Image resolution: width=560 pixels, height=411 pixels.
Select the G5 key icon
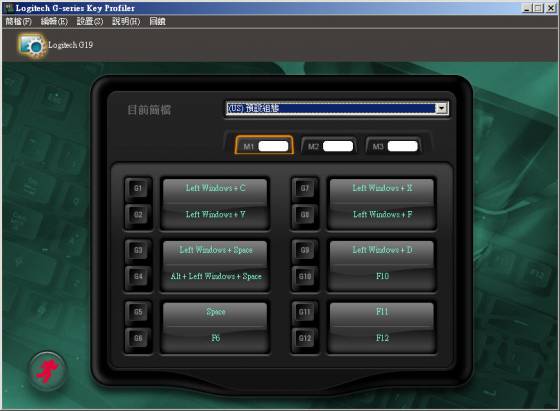[138, 312]
